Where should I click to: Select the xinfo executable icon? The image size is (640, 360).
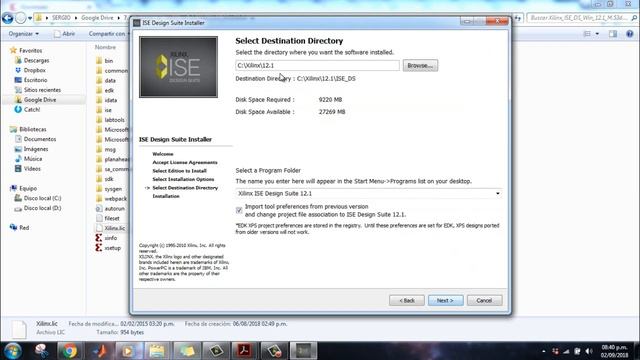99,238
